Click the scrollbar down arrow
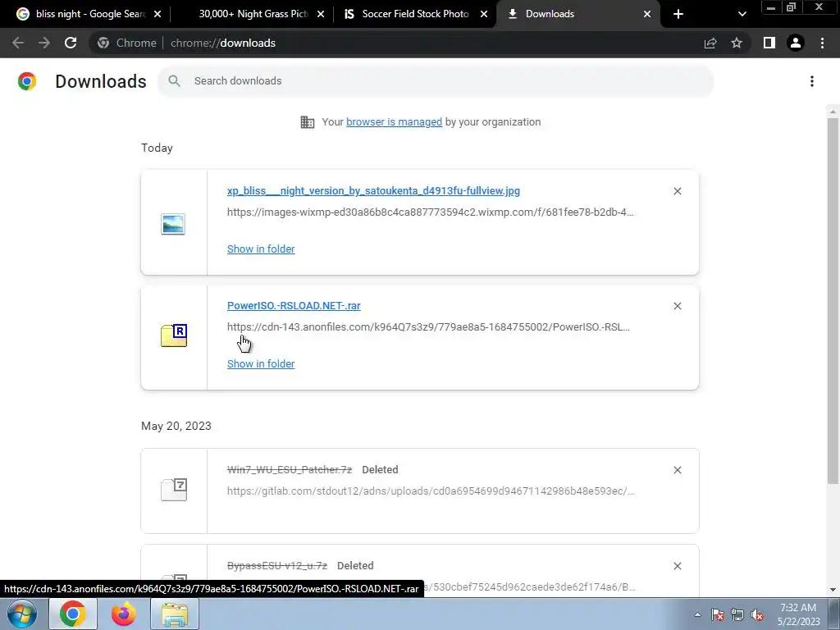The height and width of the screenshot is (630, 840). point(833,590)
